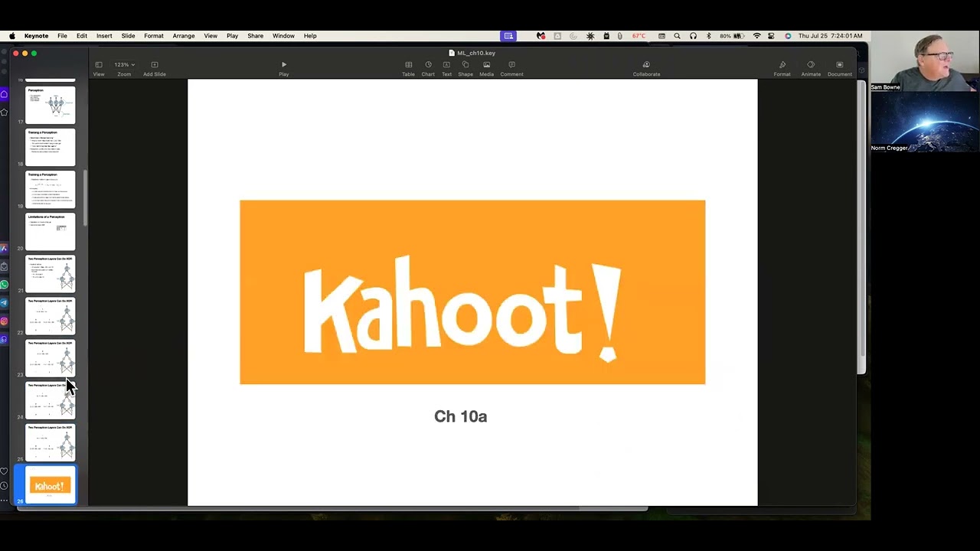Insert a Chart from the toolbar
Screen dimensions: 980x551
428,68
